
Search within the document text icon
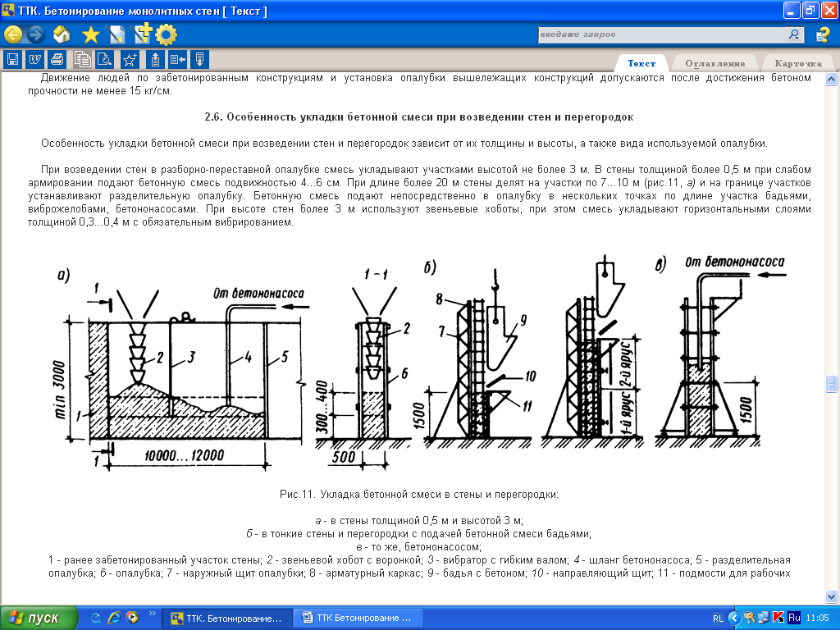tap(104, 59)
